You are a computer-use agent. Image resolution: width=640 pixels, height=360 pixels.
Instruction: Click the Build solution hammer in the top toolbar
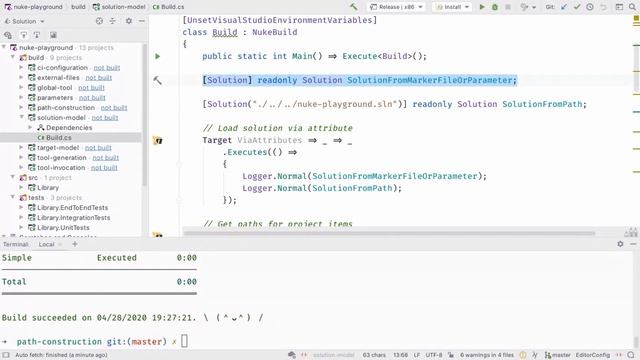point(353,7)
